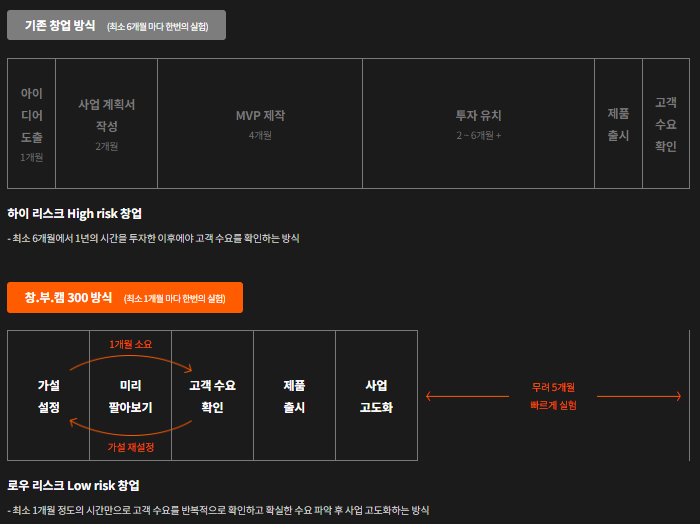Select the '미리 팔아보기' cell
This screenshot has height=524, width=700.
coord(130,396)
